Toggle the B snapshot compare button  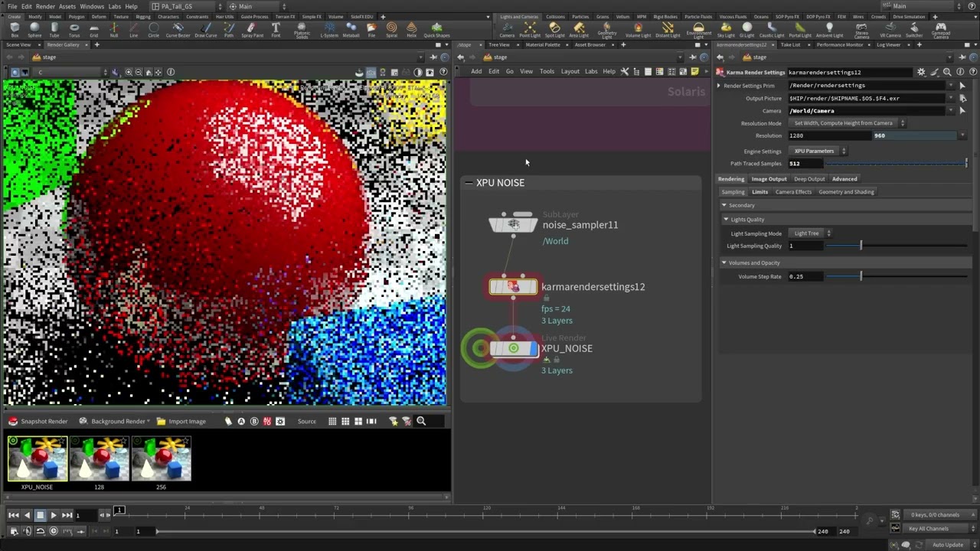[x=254, y=422]
